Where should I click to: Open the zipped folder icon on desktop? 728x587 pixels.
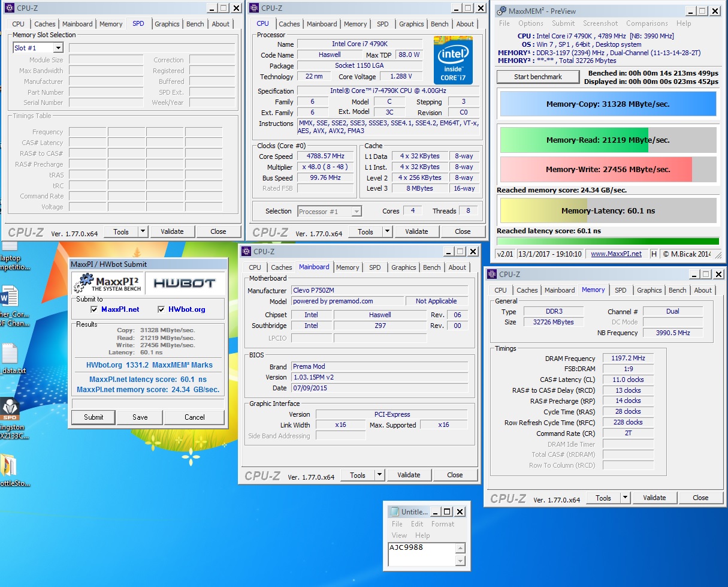point(9,466)
